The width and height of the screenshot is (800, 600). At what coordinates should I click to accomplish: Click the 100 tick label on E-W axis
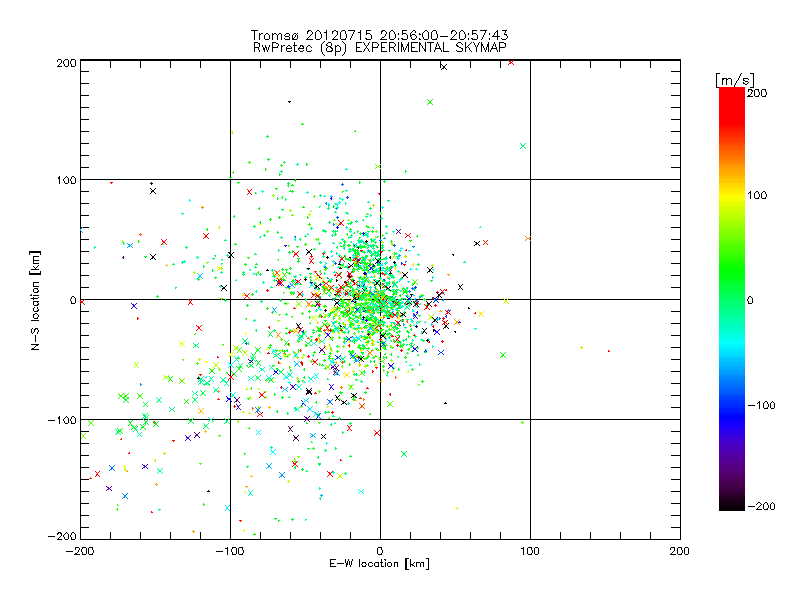530,551
